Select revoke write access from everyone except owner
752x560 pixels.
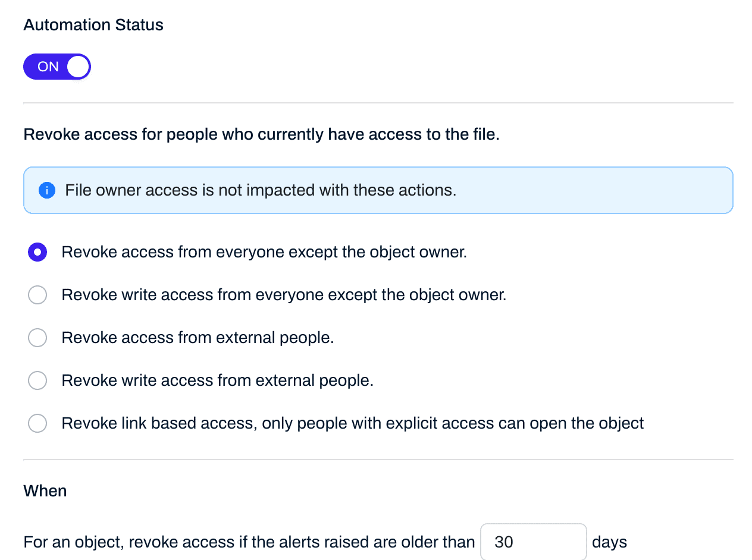click(x=37, y=294)
